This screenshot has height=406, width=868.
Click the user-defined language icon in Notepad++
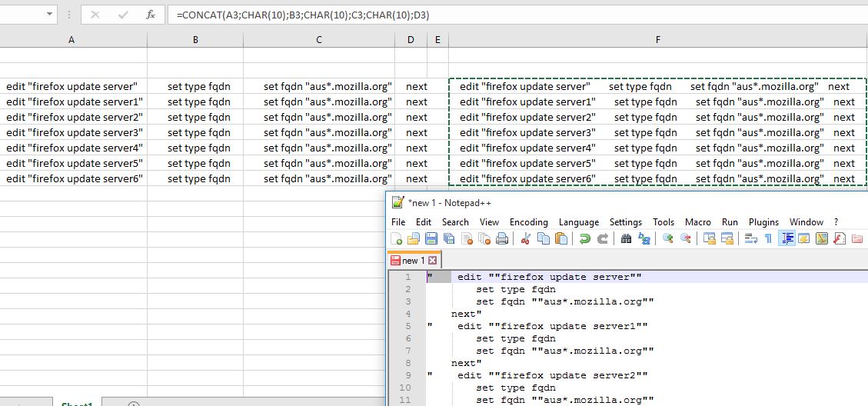pos(803,238)
